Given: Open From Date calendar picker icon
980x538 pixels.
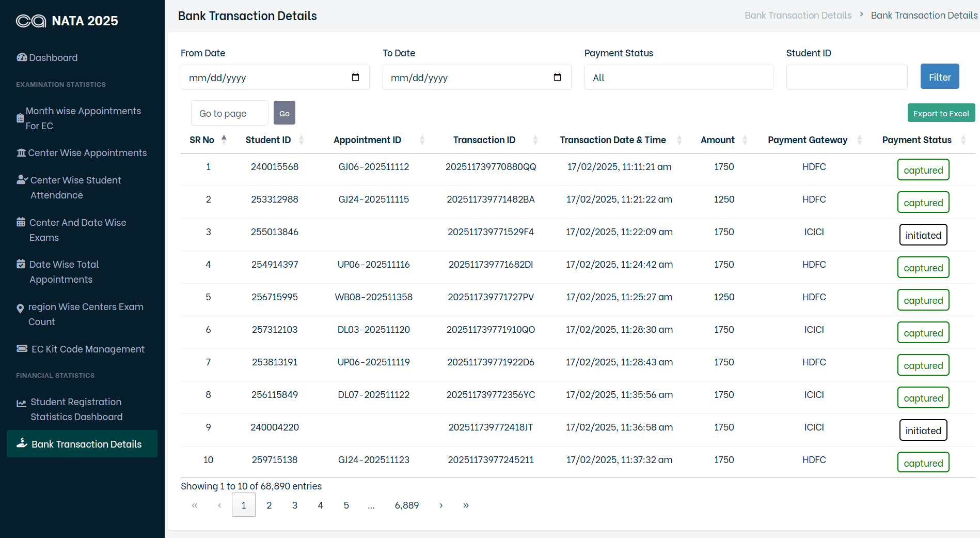Looking at the screenshot, I should click(x=355, y=78).
